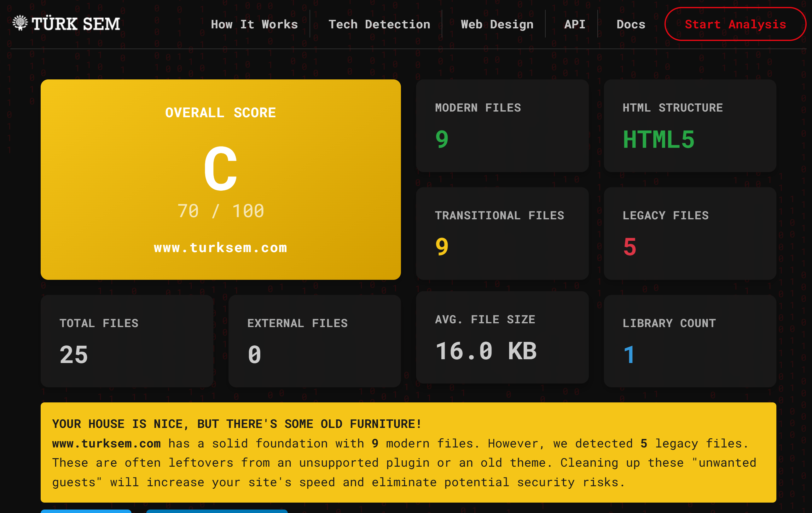
Task: Click the HTML STRUCTURE label
Action: pyautogui.click(x=673, y=107)
